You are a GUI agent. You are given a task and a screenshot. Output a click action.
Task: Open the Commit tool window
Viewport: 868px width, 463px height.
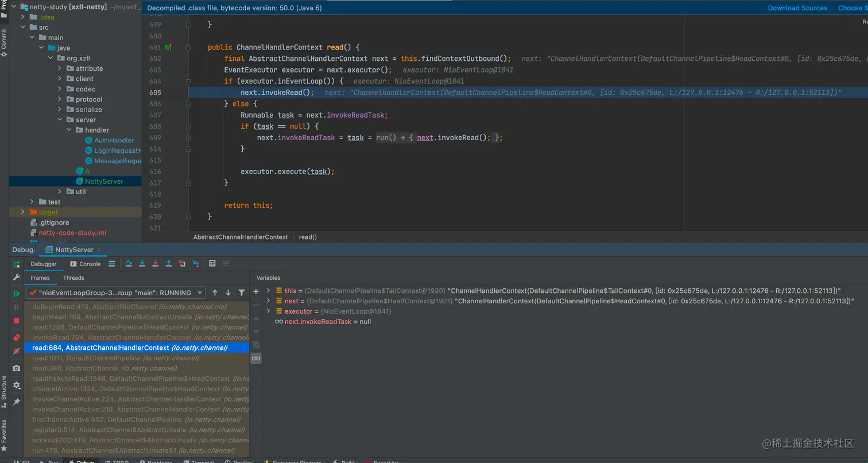4,43
